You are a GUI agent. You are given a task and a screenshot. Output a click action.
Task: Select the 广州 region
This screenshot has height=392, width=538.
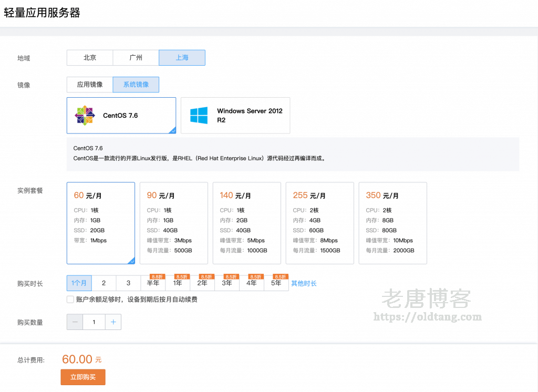click(x=136, y=57)
